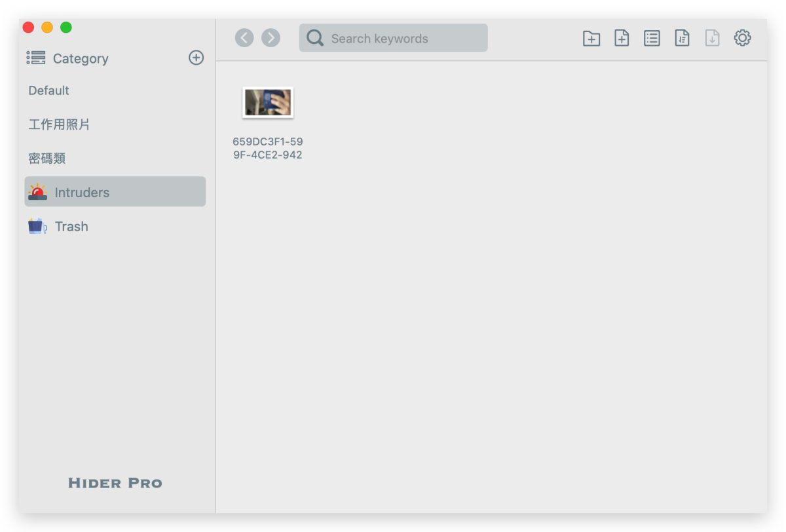Navigate forward with the right arrow
The image size is (786, 532).
tap(271, 38)
